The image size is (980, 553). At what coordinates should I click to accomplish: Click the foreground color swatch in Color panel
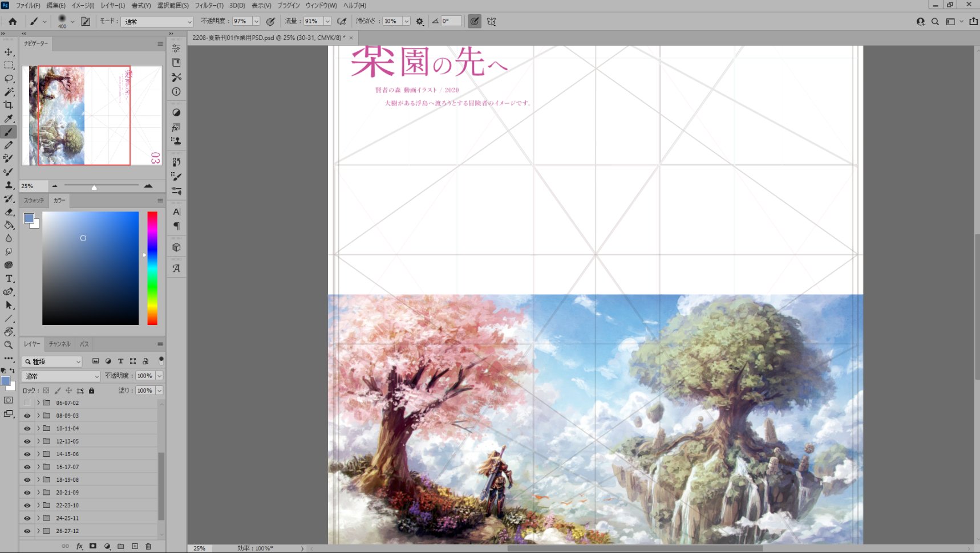[x=29, y=218]
